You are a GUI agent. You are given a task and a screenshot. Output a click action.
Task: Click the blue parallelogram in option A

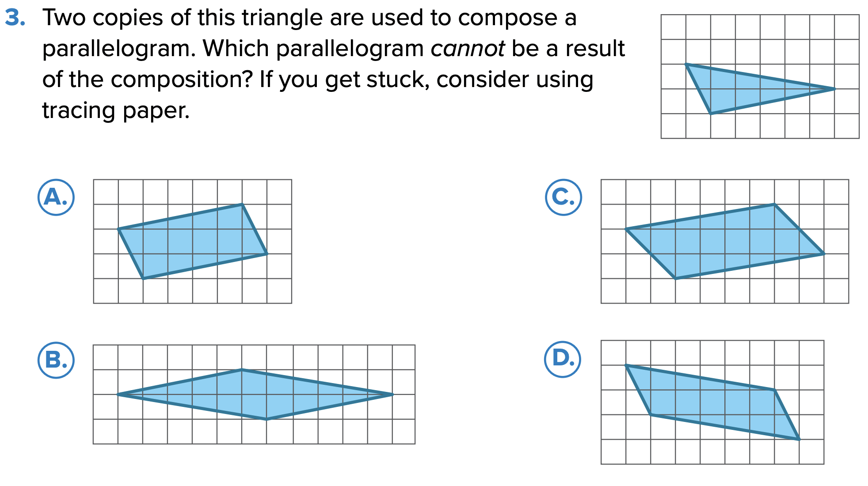point(193,241)
